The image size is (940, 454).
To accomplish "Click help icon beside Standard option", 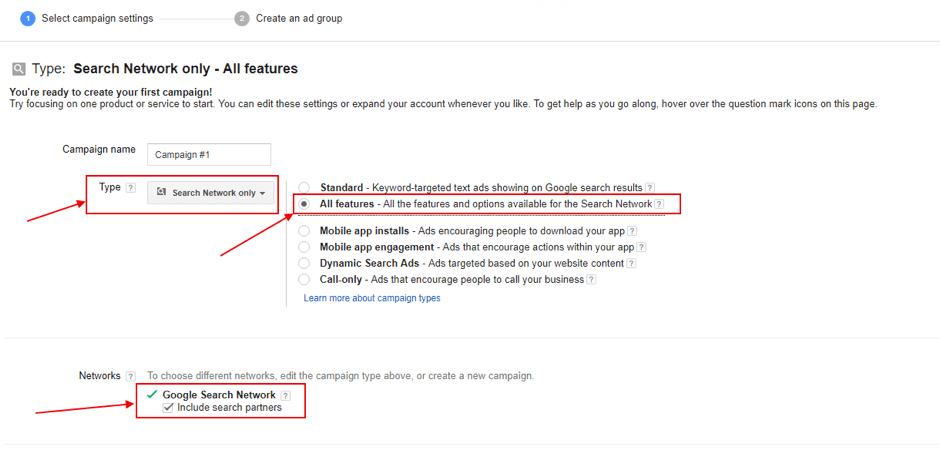I will click(x=650, y=188).
